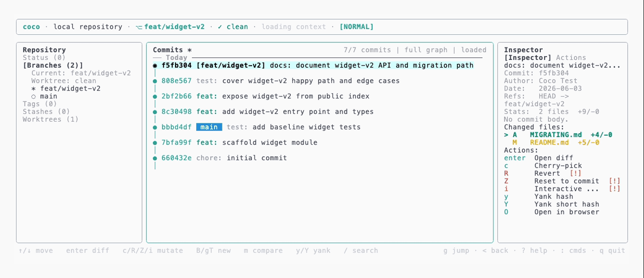Click the B/gT new hint in footer

point(214,251)
